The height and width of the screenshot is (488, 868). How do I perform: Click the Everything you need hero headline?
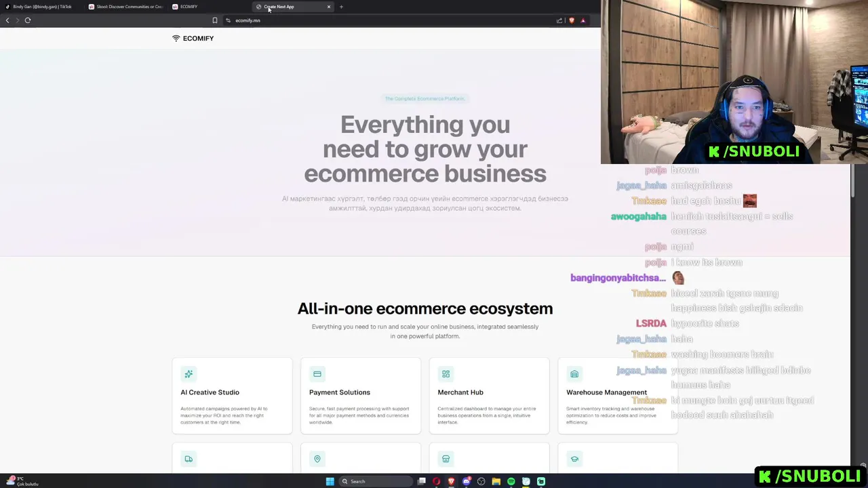425,149
